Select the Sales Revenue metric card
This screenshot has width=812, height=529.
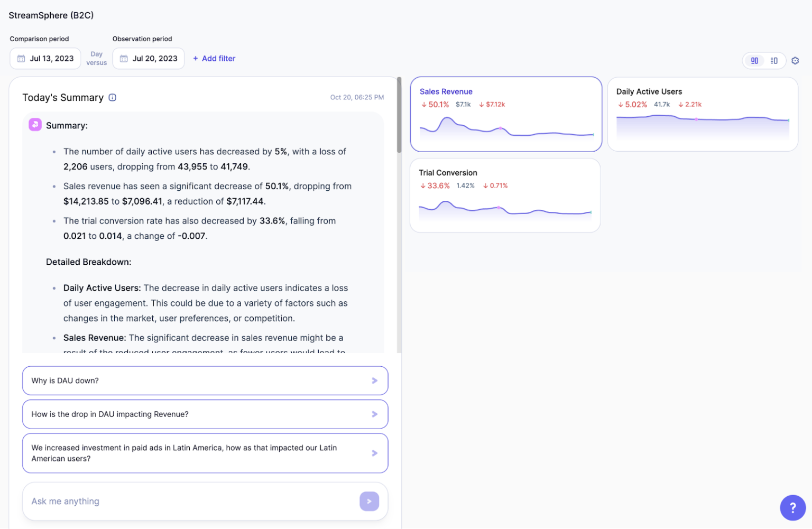[x=506, y=114]
